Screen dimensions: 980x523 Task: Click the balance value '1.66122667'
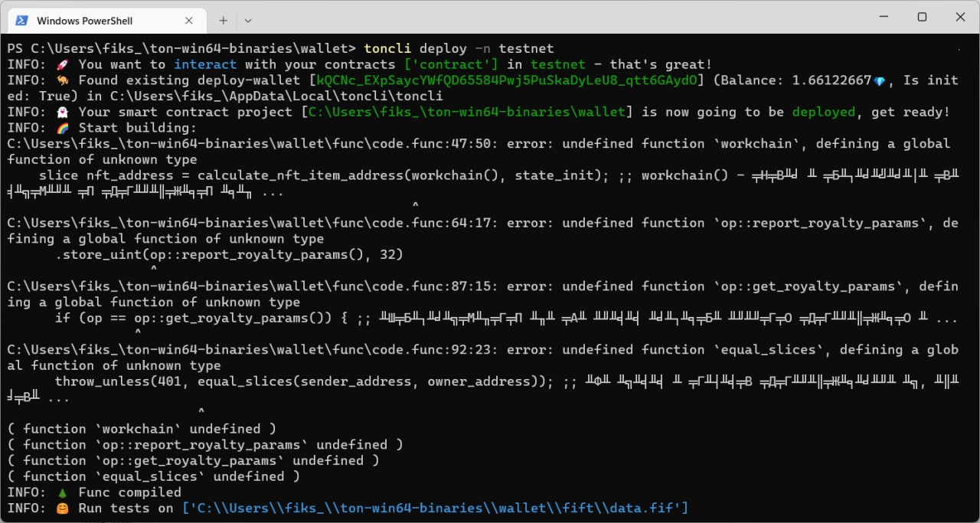(832, 80)
